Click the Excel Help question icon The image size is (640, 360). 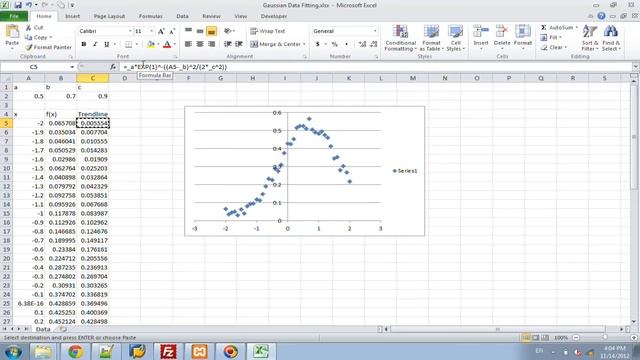(601, 16)
